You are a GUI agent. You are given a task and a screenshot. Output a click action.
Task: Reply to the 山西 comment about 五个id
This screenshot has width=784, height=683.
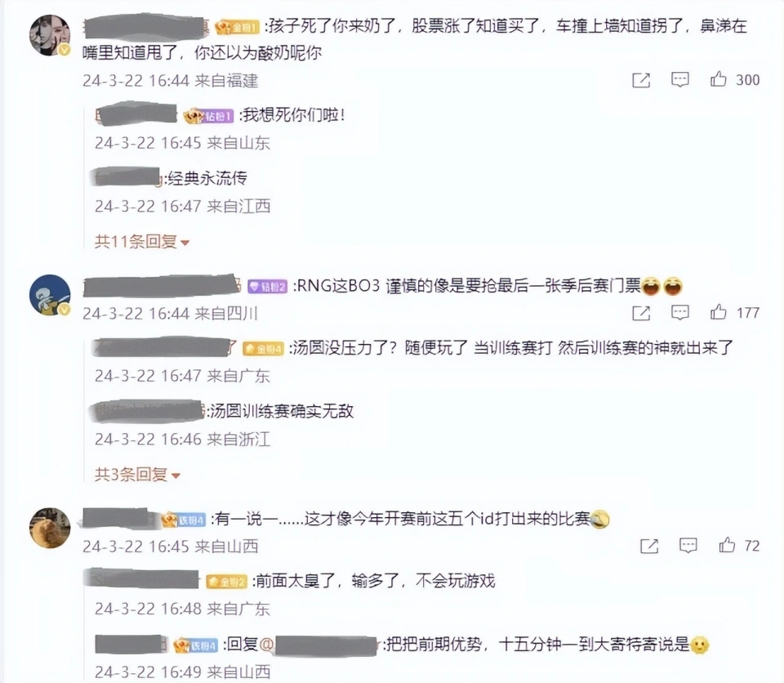pyautogui.click(x=688, y=546)
